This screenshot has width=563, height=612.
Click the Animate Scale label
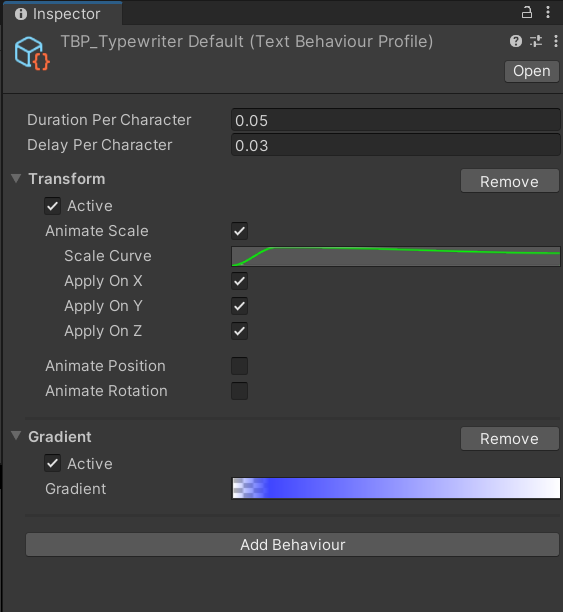(97, 231)
